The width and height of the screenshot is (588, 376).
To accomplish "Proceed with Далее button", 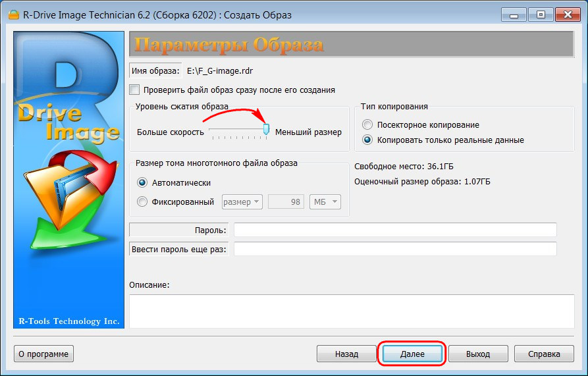I will (x=412, y=354).
